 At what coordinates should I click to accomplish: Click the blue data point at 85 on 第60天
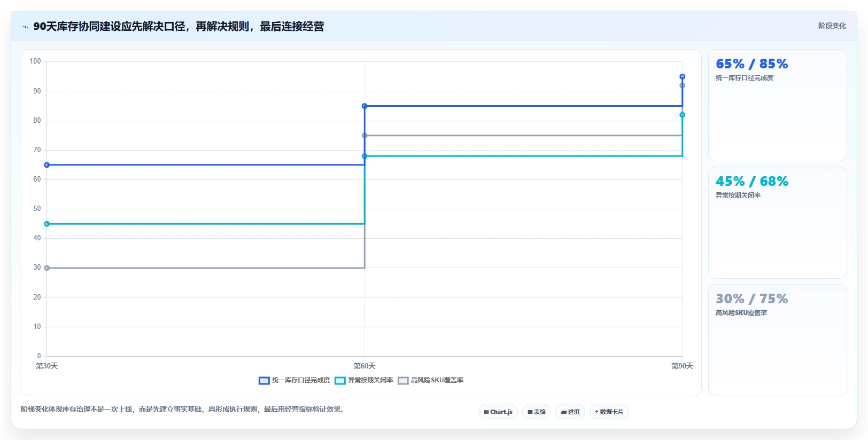(365, 106)
